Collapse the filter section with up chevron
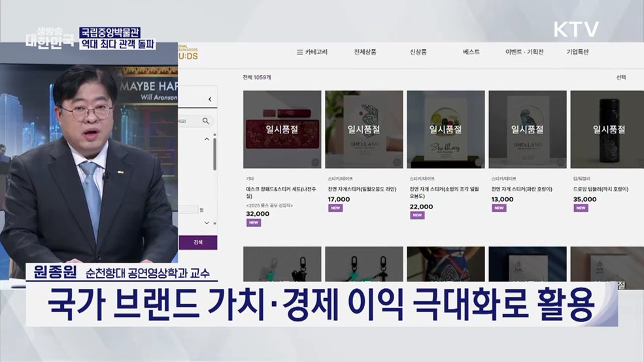 [x=207, y=139]
